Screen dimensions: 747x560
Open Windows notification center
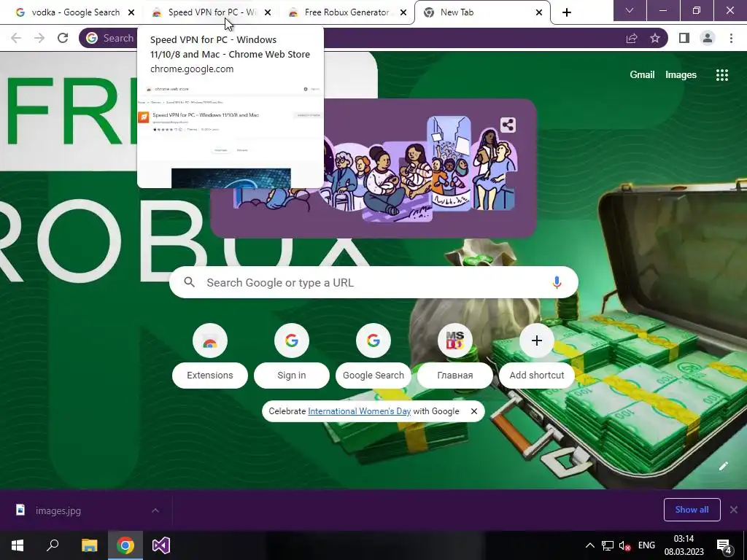pyautogui.click(x=724, y=545)
